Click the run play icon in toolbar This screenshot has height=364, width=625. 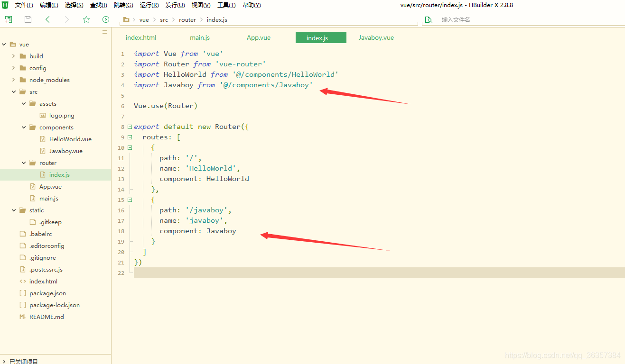pos(106,19)
